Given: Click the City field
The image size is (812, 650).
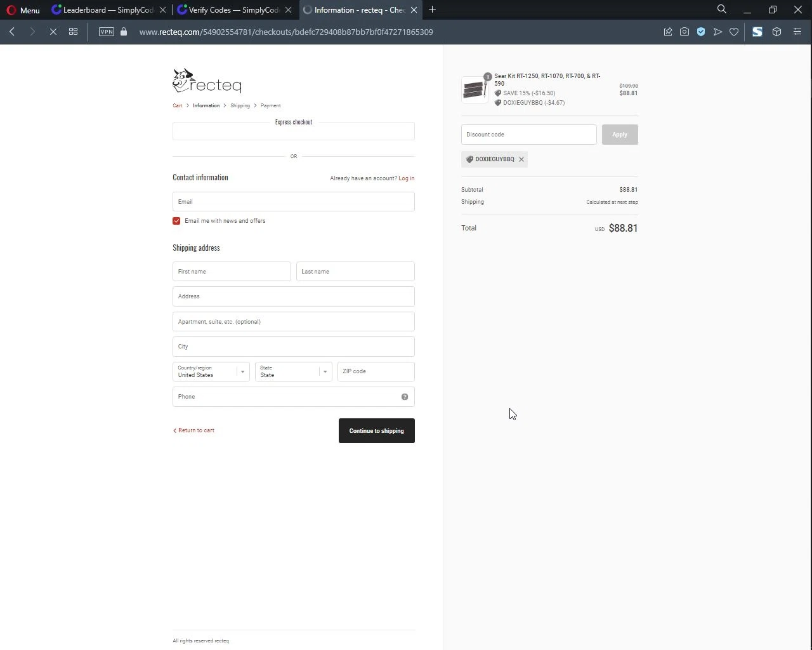Looking at the screenshot, I should click(294, 347).
